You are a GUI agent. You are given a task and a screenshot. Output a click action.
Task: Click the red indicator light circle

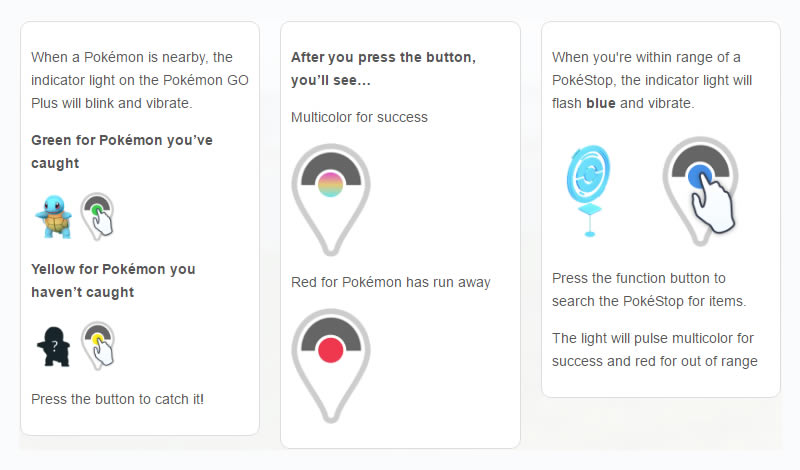pos(330,350)
